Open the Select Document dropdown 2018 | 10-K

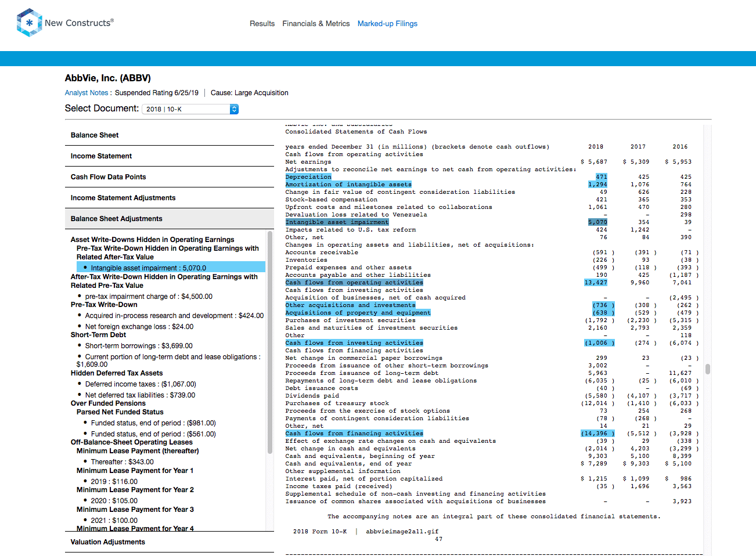(x=190, y=109)
